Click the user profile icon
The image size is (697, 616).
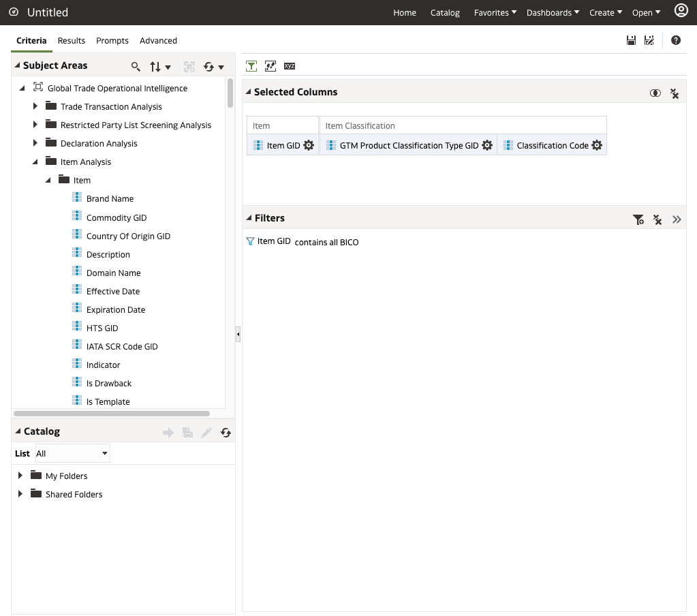[681, 10]
